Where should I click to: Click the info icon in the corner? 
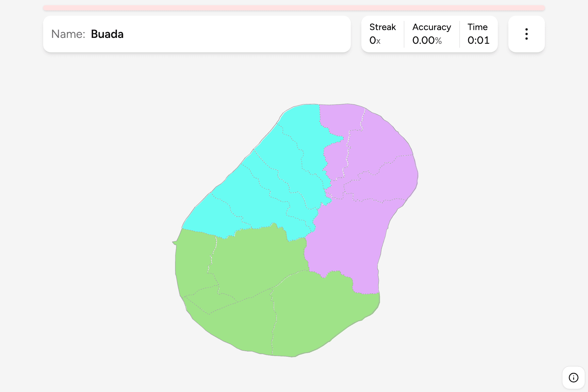(573, 378)
